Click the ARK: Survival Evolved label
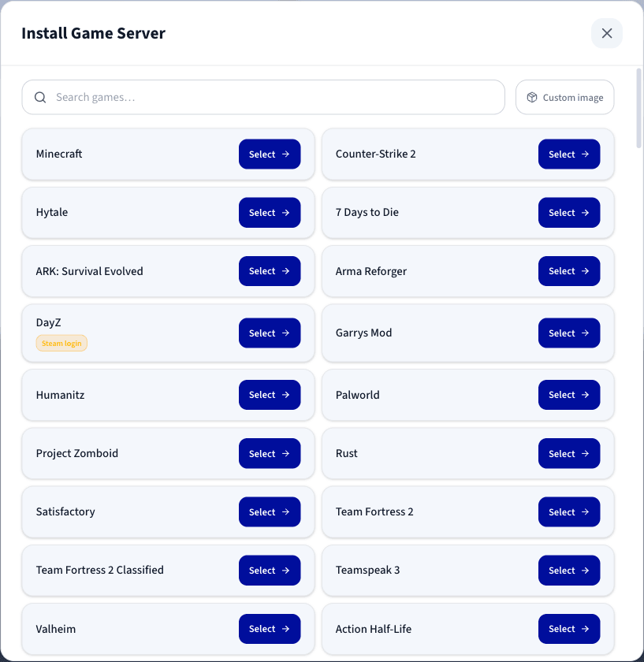644x662 pixels. 90,271
